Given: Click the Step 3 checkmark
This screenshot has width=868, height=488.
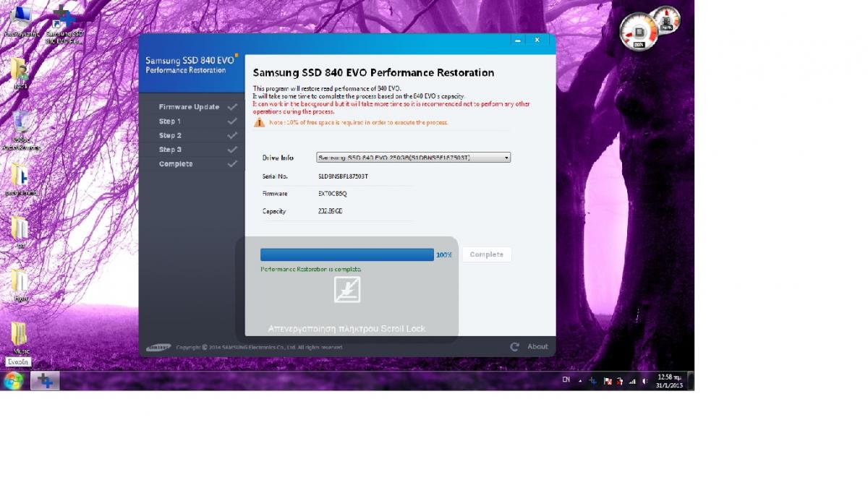Looking at the screenshot, I should point(232,150).
